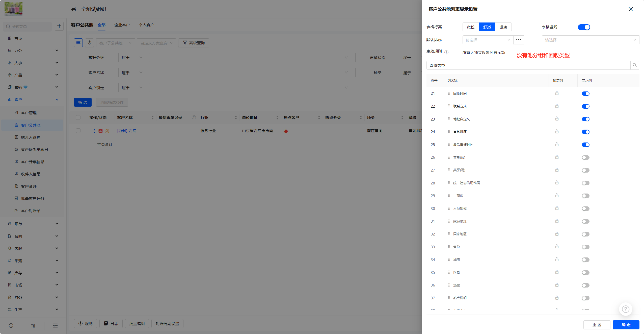Screen dimensions: 644x334
Task: Close the display settings panel
Action: click(630, 9)
